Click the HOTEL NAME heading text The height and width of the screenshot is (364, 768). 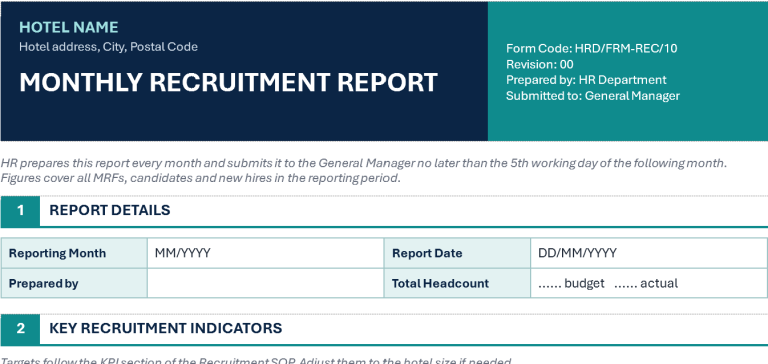69,27
